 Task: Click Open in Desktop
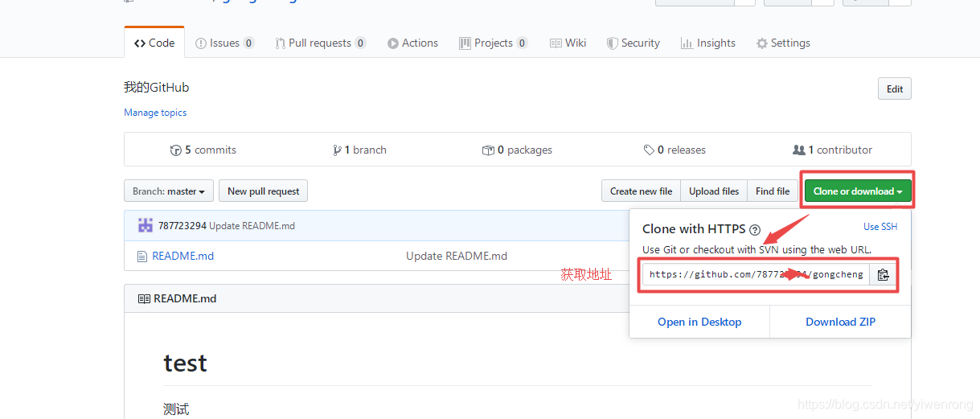pos(699,322)
